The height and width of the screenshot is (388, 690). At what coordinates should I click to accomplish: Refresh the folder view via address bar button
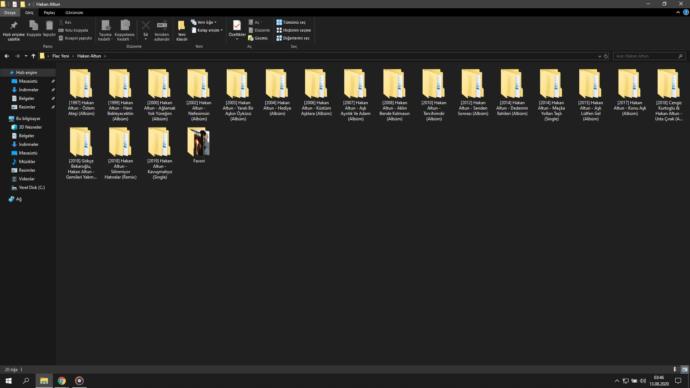tap(606, 56)
